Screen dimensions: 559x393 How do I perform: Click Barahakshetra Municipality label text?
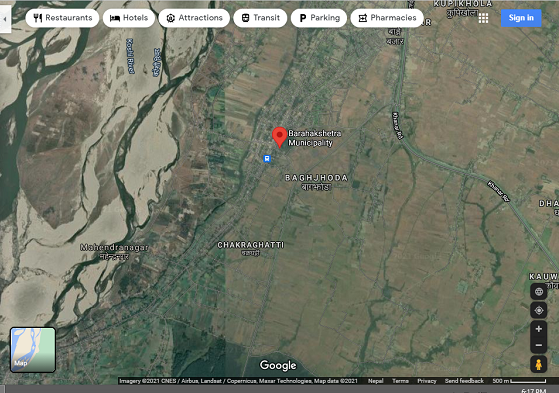tap(315, 138)
